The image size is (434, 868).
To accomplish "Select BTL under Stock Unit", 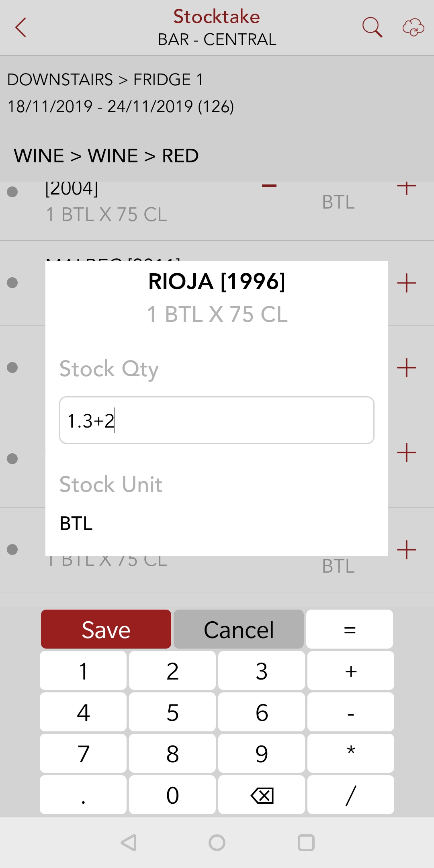I will (x=76, y=523).
